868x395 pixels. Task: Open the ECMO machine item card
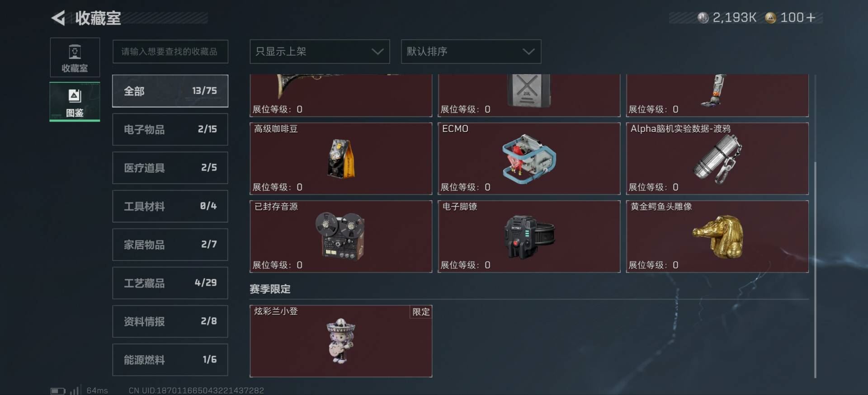pos(529,159)
